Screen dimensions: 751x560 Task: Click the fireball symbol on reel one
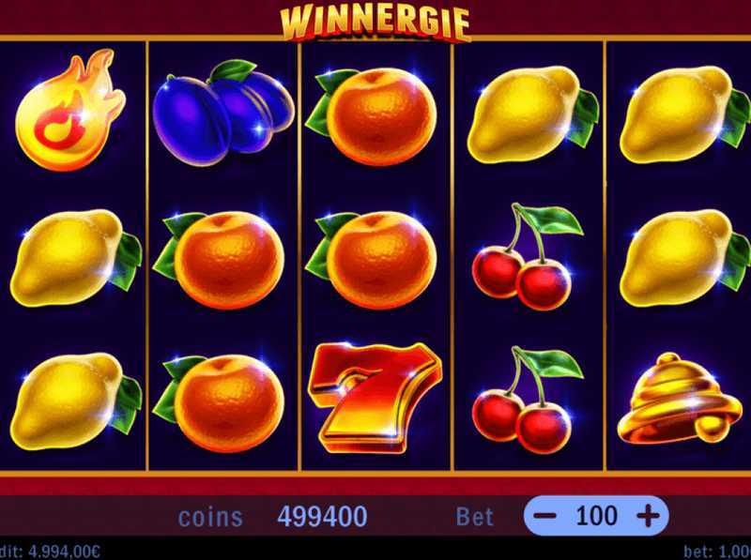[70, 110]
